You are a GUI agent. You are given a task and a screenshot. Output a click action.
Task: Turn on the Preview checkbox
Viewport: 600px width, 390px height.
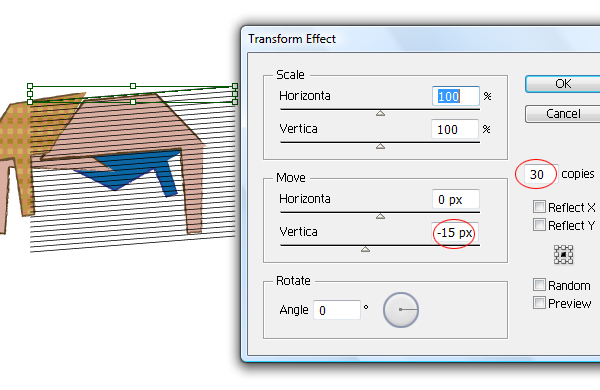tap(539, 303)
